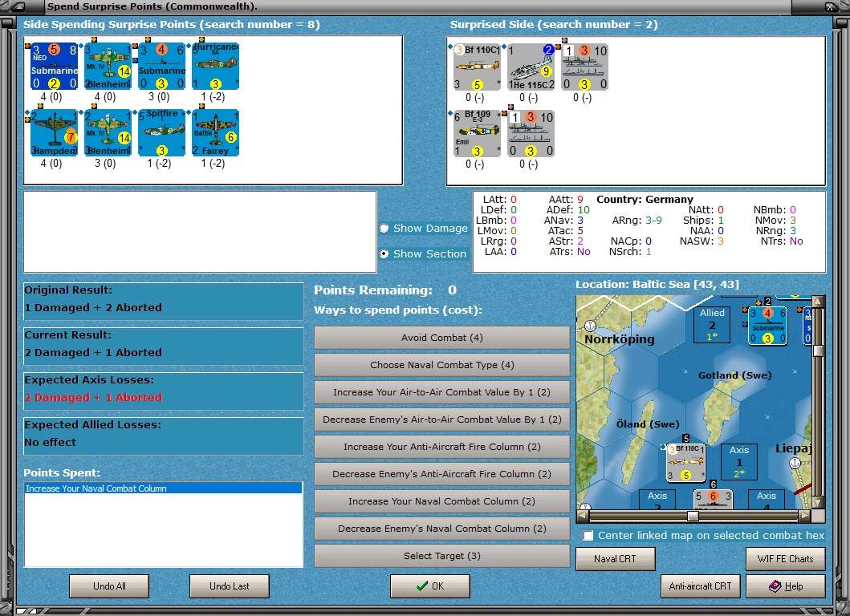Click the Allied 2 sea box marker
850x616 pixels.
click(x=712, y=324)
